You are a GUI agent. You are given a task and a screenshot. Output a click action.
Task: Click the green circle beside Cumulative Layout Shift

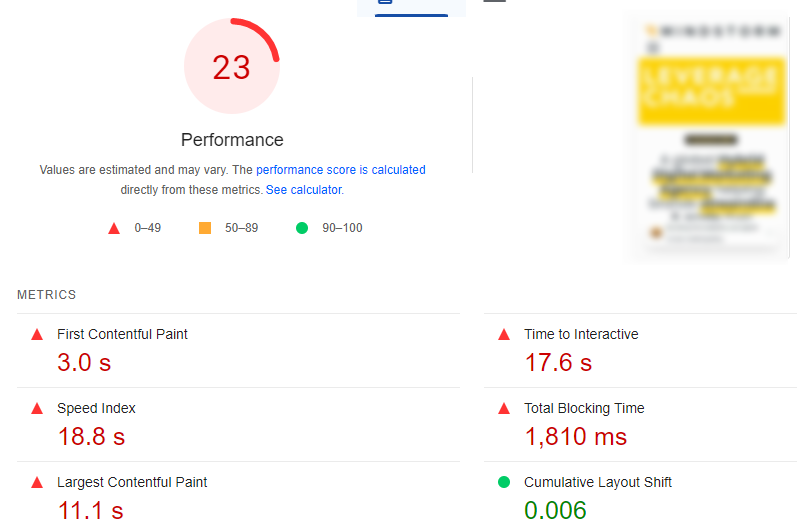pyautogui.click(x=504, y=483)
